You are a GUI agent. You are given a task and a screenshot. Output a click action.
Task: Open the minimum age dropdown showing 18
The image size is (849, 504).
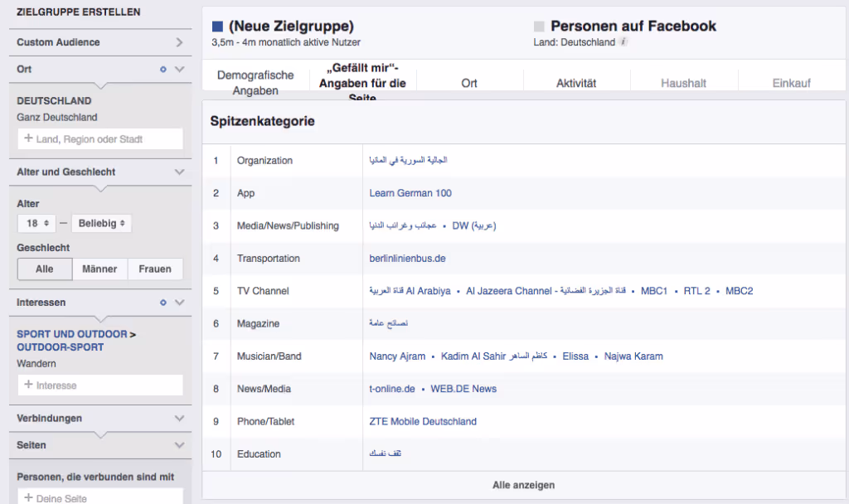click(x=36, y=223)
